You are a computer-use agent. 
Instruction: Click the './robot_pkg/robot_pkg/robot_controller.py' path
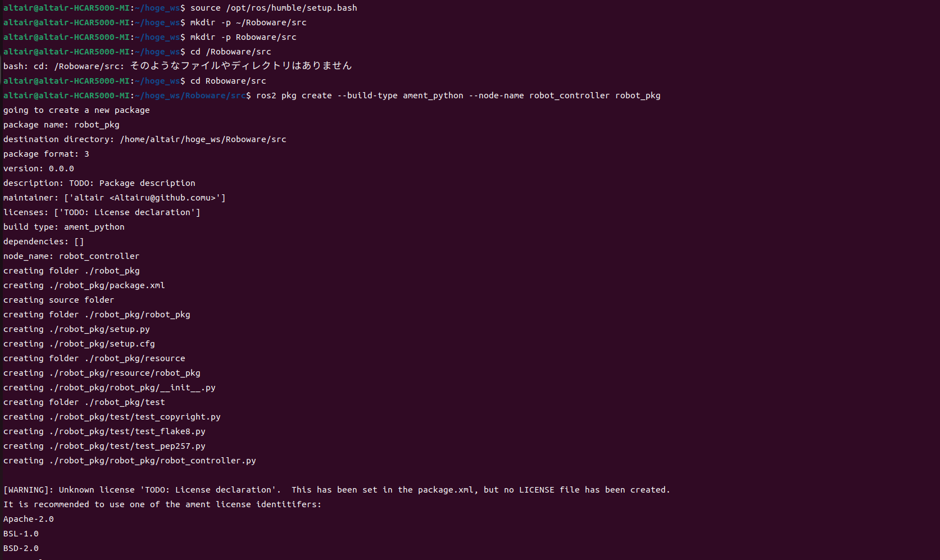tap(152, 461)
